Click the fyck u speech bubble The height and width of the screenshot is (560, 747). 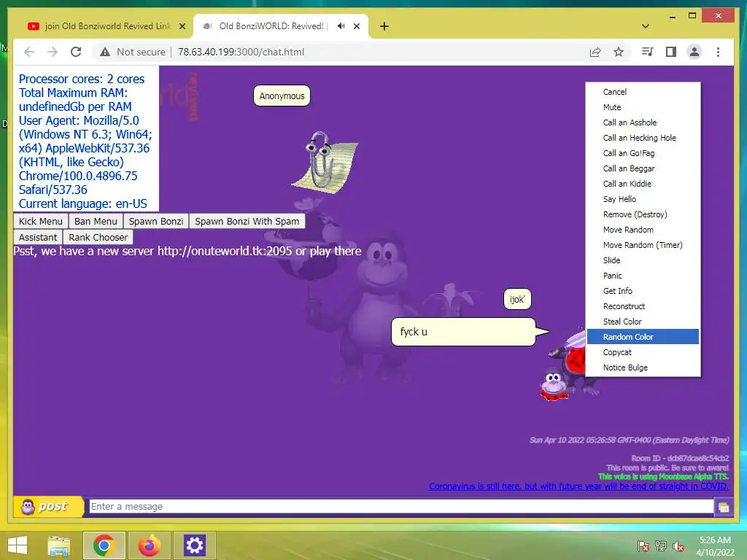pos(463,332)
